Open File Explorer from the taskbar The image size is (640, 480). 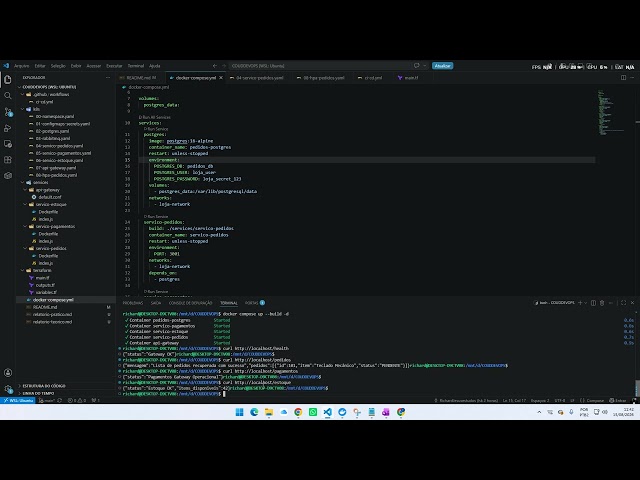click(269, 412)
